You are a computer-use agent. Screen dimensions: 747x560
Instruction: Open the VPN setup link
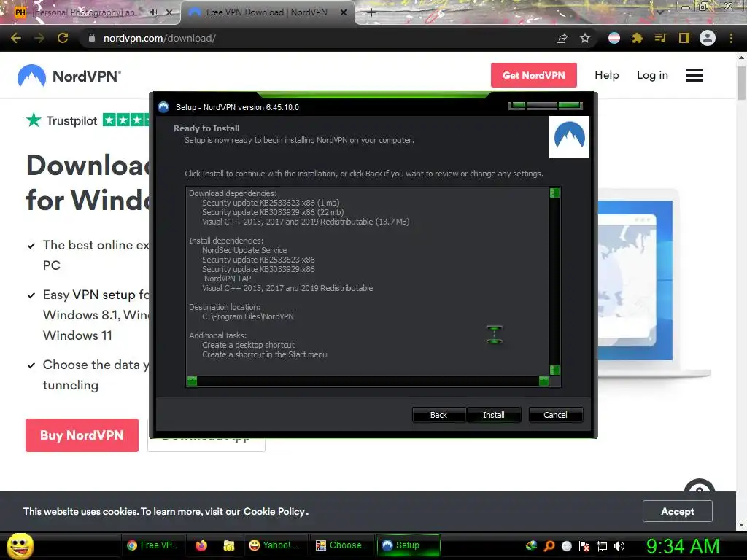[104, 295]
